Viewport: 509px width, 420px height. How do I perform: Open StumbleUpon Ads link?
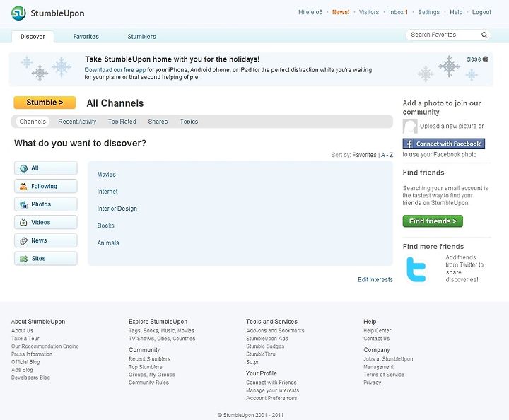coord(267,338)
